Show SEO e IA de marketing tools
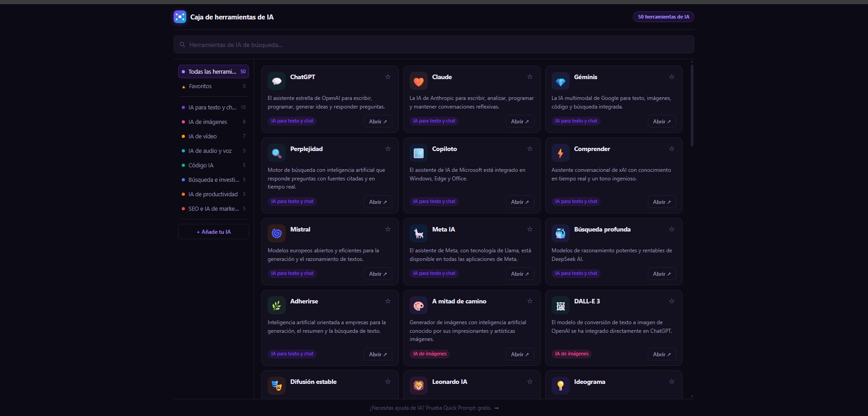This screenshot has width=868, height=416. [213, 208]
